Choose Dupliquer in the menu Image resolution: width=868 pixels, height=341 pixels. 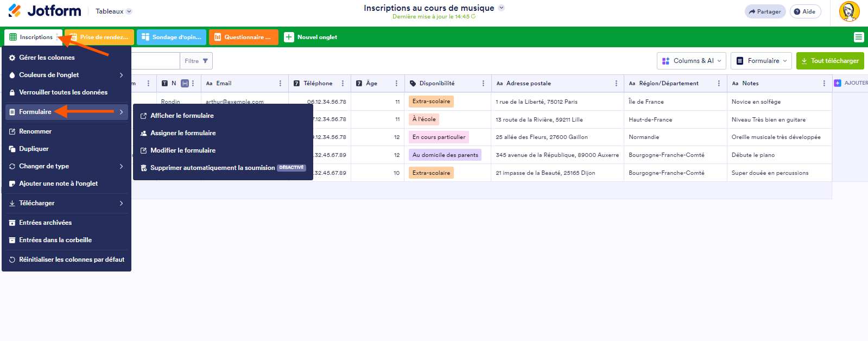point(66,149)
